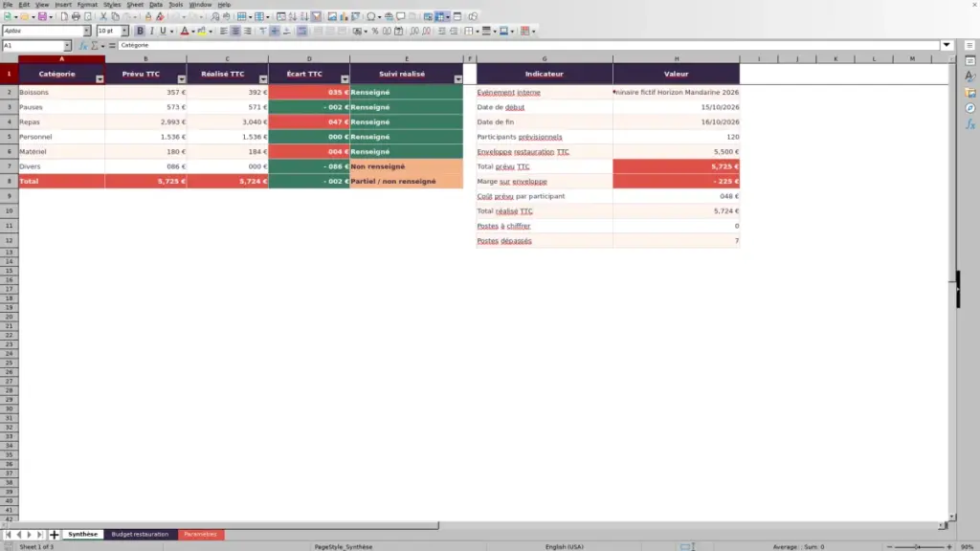Click the column H header

[677, 58]
